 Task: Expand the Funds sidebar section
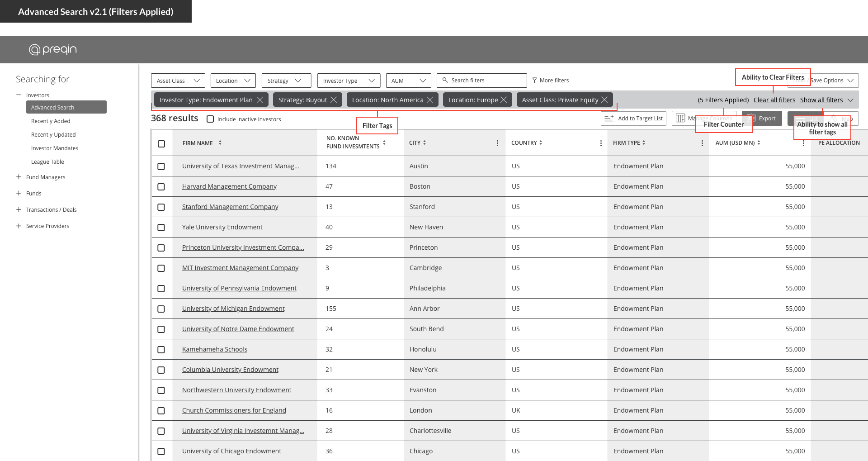tap(19, 193)
